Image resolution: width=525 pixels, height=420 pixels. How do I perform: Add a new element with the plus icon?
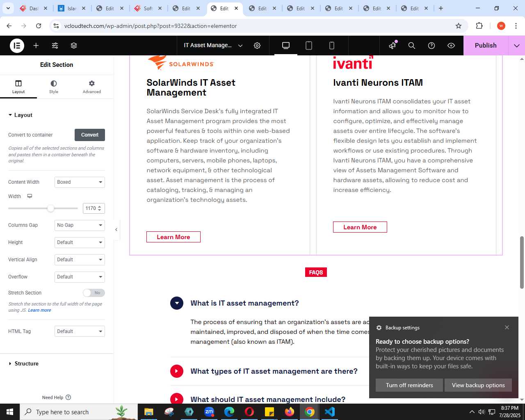36,46
